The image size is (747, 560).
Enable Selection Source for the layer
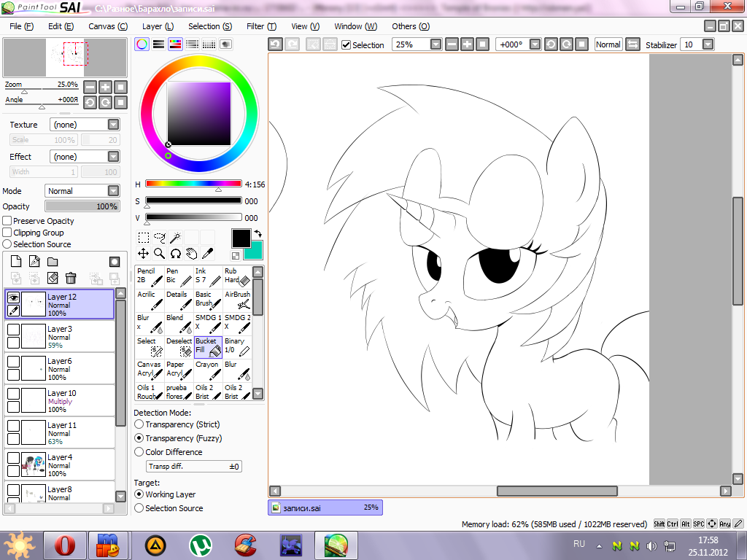(7, 244)
